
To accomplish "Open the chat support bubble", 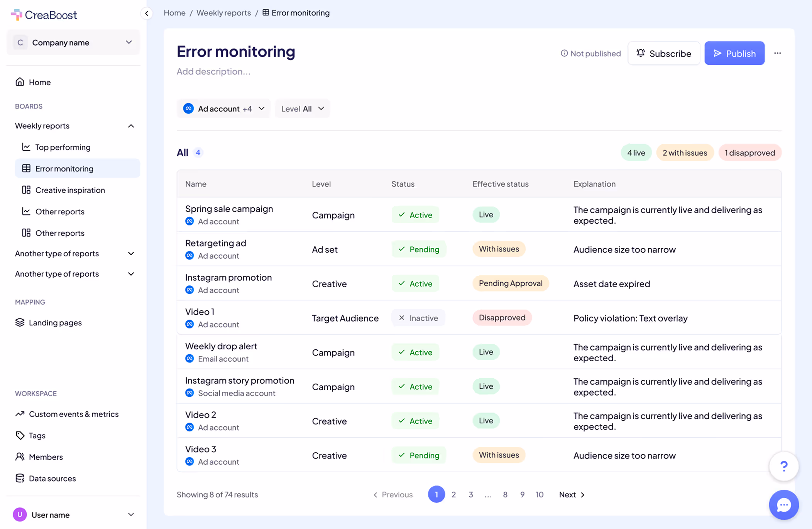I will [x=783, y=505].
